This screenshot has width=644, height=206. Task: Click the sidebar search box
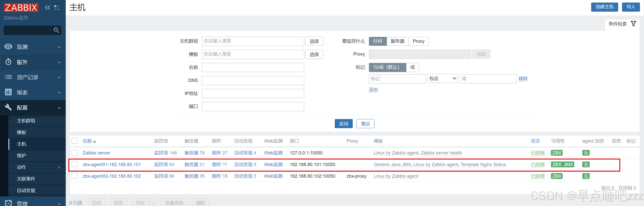coord(32,30)
